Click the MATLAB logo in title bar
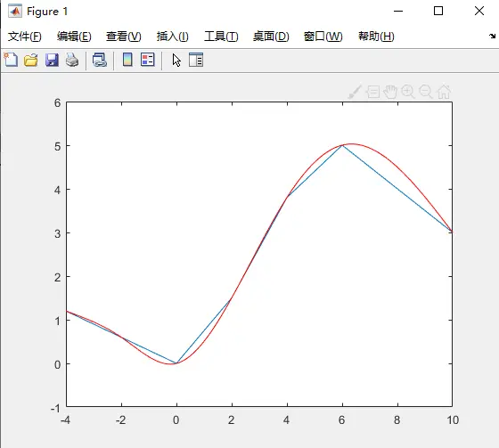Screen dimensions: 499x448 pyautogui.click(x=15, y=12)
